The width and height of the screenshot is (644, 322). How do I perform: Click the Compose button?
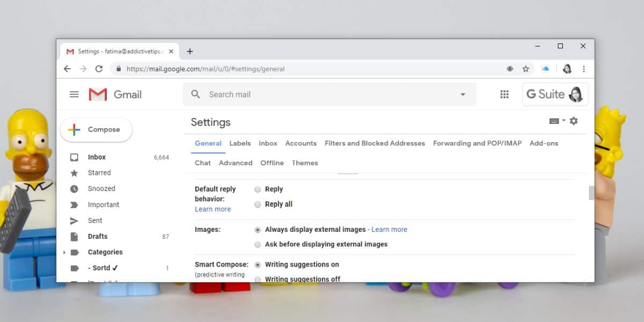click(96, 130)
